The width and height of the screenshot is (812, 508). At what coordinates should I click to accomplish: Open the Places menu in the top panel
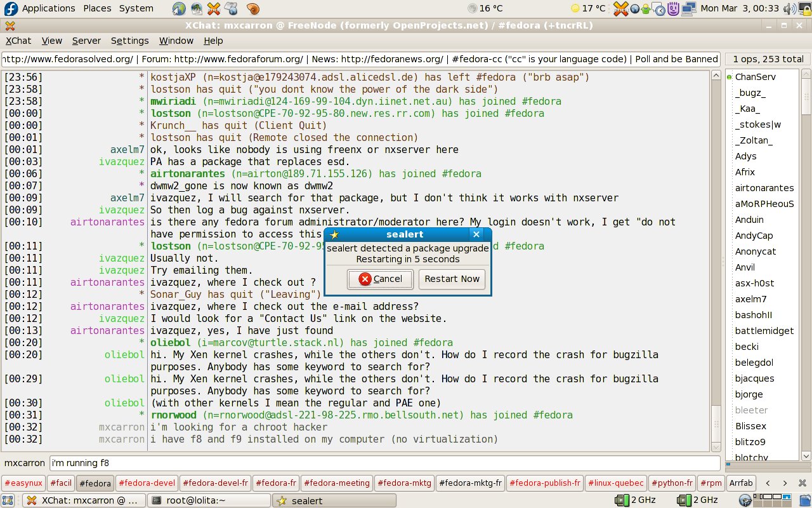coord(97,8)
